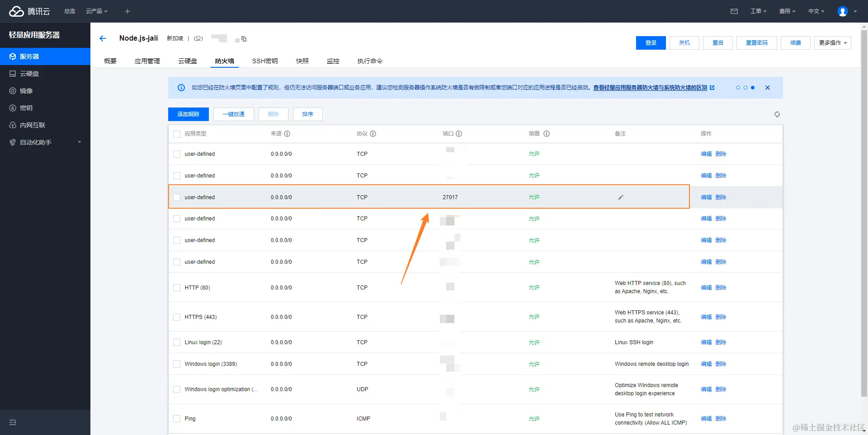The height and width of the screenshot is (435, 868).
Task: Click 删除 for the Ping rule
Action: click(721, 419)
